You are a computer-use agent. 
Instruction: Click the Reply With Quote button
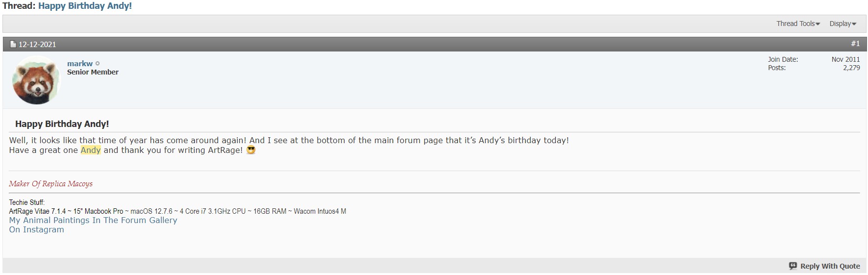point(830,266)
